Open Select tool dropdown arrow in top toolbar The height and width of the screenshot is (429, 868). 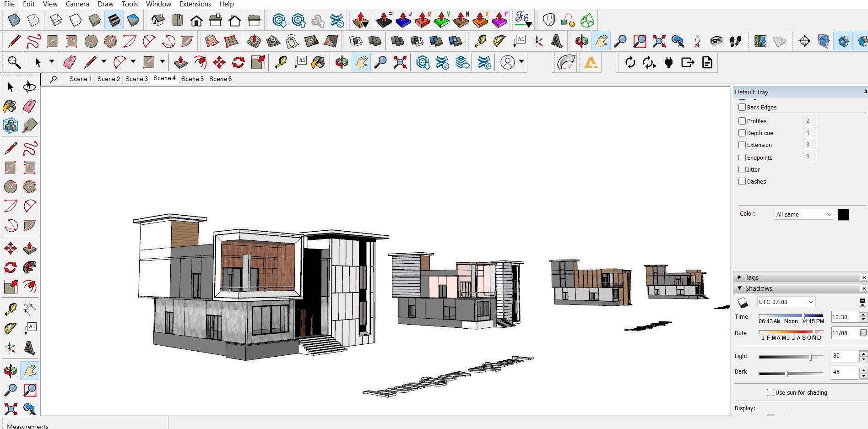tap(52, 61)
